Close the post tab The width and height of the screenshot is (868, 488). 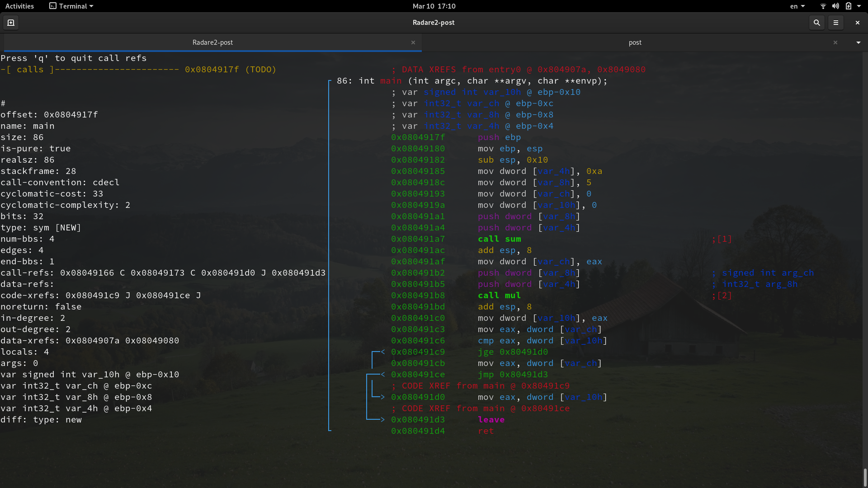coord(835,42)
